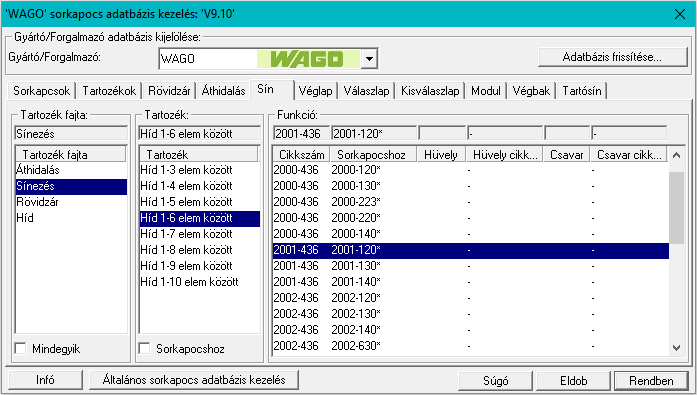
Task: Open the Gyártó/Forgalmazó dropdown arrow
Action: tap(369, 59)
